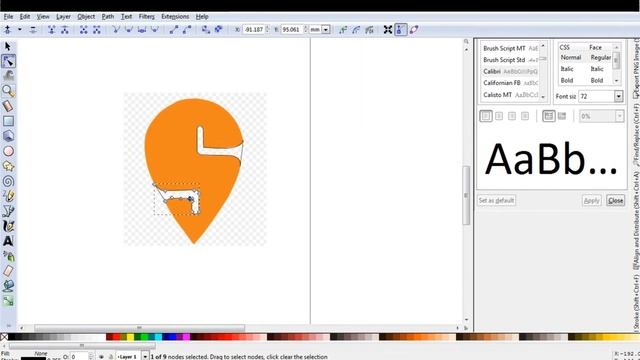640x360 pixels.
Task: Open the Object menu
Action: pyautogui.click(x=86, y=17)
